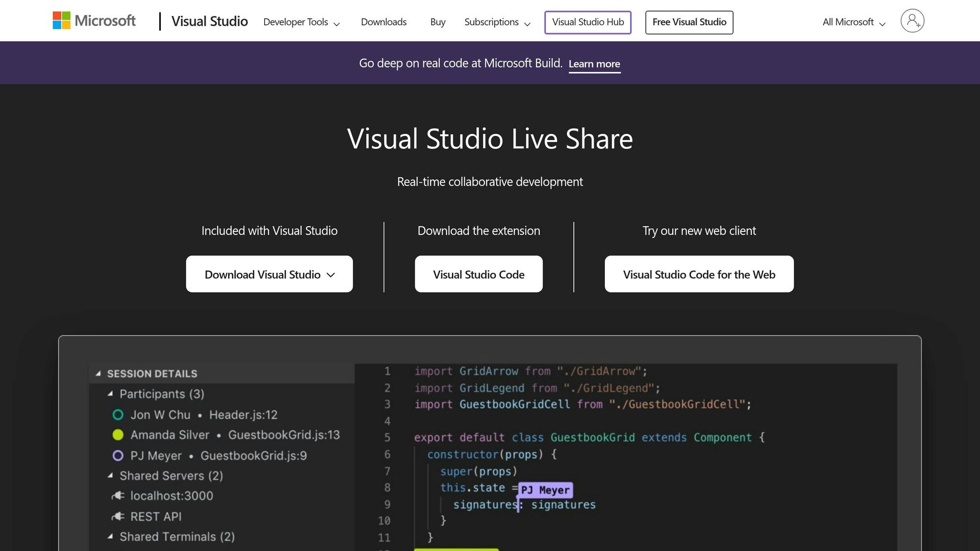Viewport: 980px width, 551px height.
Task: Collapse the Shared Terminals (2) node
Action: 111,537
